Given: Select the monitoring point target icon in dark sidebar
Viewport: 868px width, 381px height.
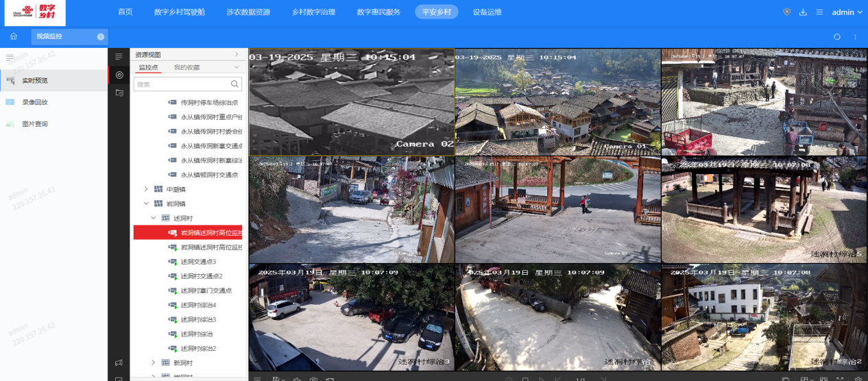Looking at the screenshot, I should click(119, 75).
